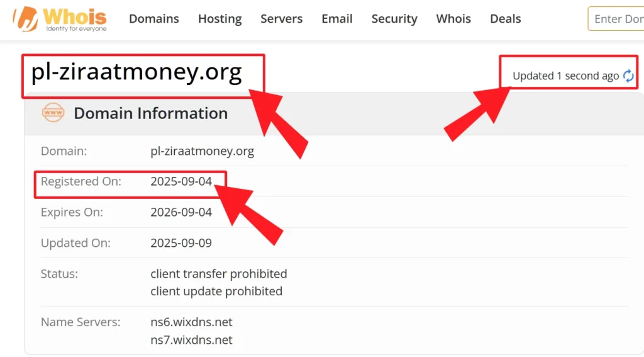Click the 'Updated 1 second ago' text
This screenshot has width=644, height=357.
click(565, 76)
